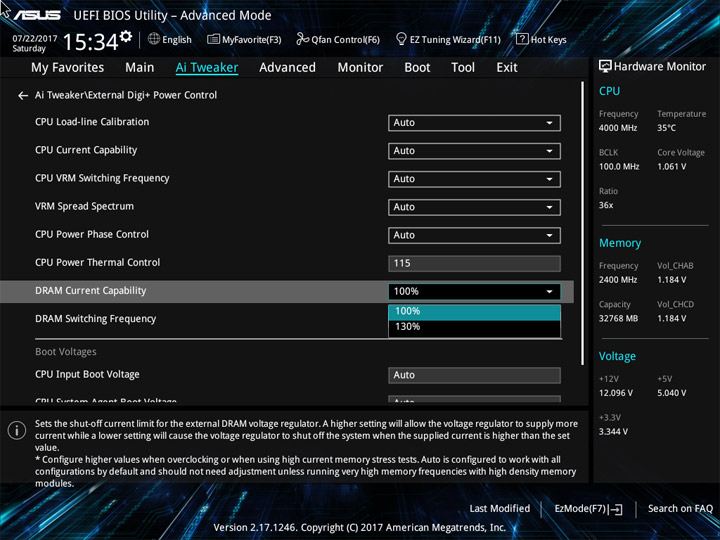Select the Ai Tweaker tab

(207, 68)
